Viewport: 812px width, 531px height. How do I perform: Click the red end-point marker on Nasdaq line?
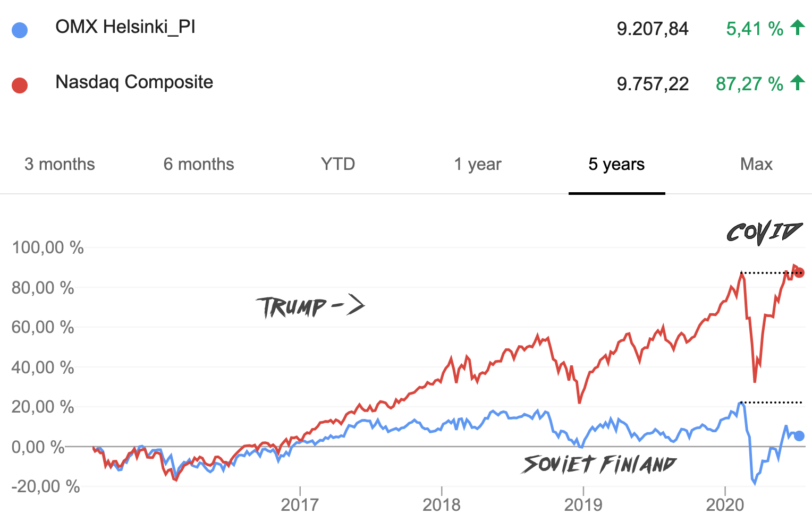tap(799, 272)
